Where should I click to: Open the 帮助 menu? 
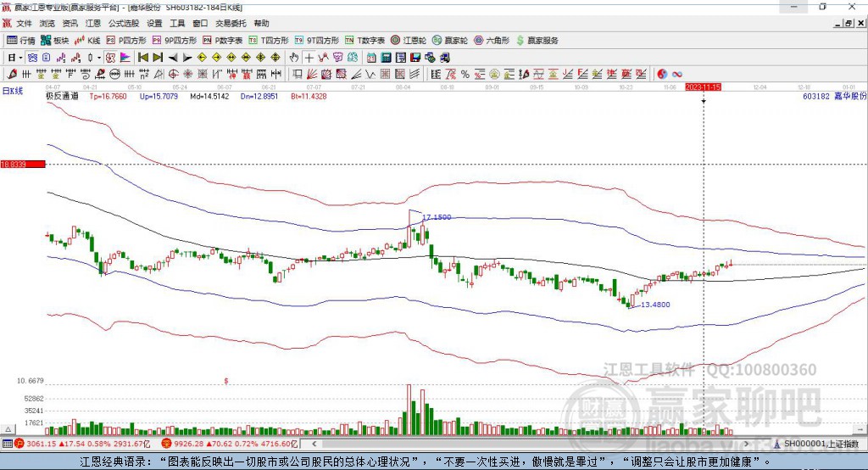tap(261, 23)
